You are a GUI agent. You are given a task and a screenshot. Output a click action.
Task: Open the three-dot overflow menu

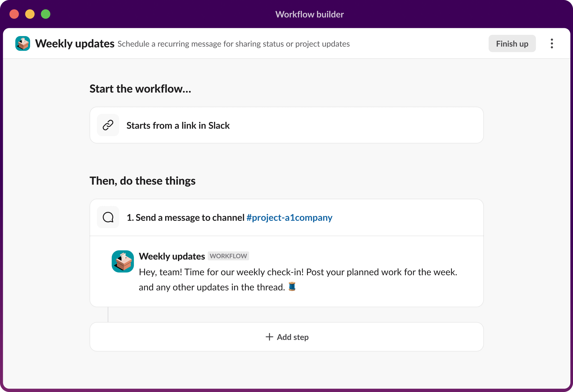[x=552, y=43]
